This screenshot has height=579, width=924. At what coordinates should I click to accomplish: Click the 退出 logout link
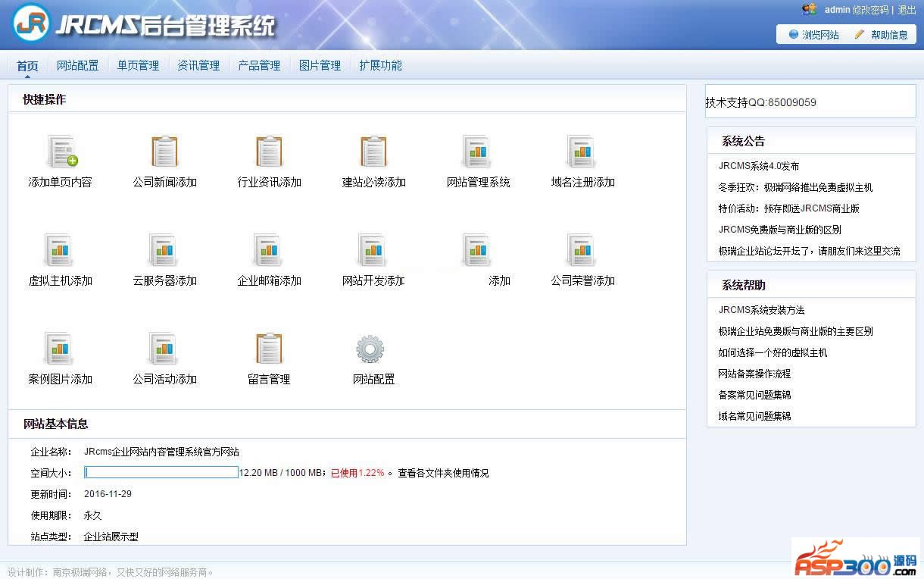tap(907, 10)
